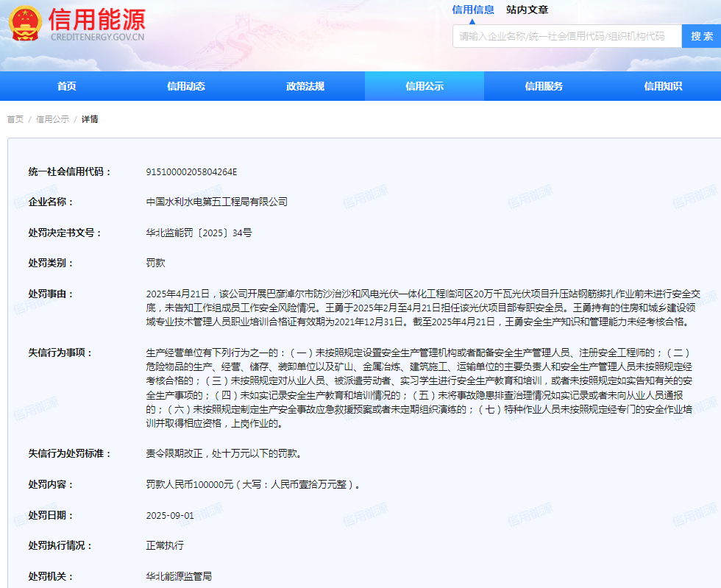721x588 pixels.
Task: Select 信用公示 in the navigation bar
Action: pyautogui.click(x=425, y=86)
